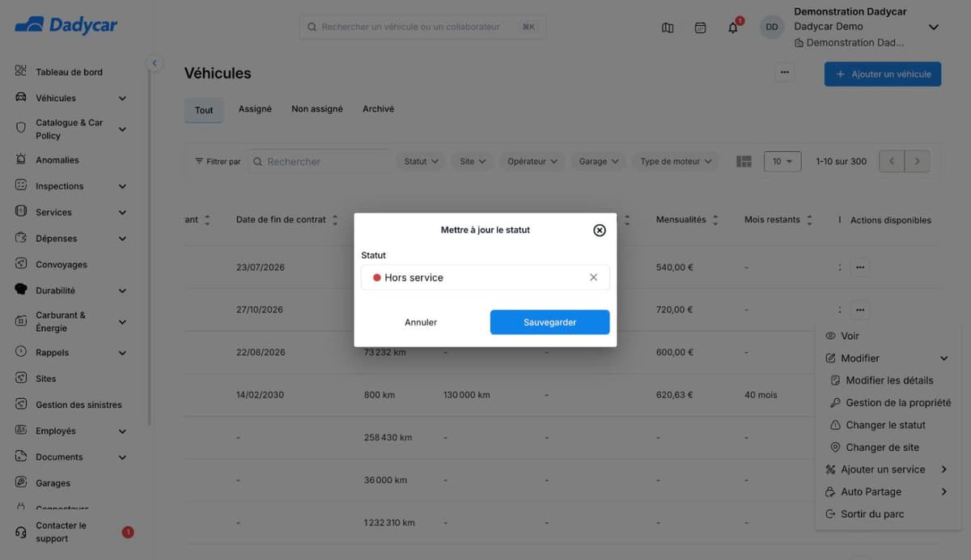This screenshot has height=560, width=971.
Task: Open the calendar icon in header
Action: point(701,28)
